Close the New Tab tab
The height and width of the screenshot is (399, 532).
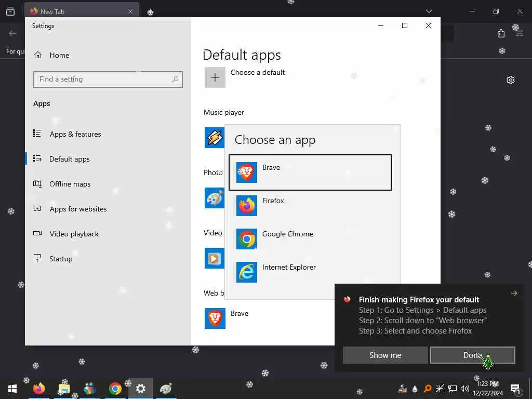pyautogui.click(x=130, y=11)
